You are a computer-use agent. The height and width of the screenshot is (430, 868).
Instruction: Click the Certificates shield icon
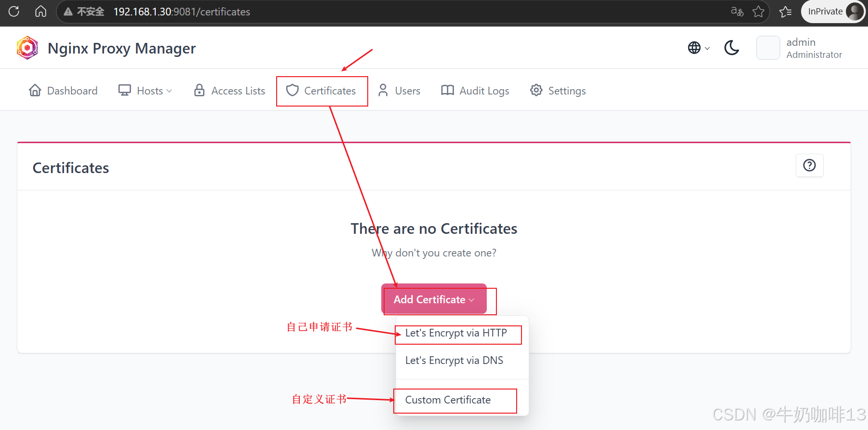click(x=292, y=90)
